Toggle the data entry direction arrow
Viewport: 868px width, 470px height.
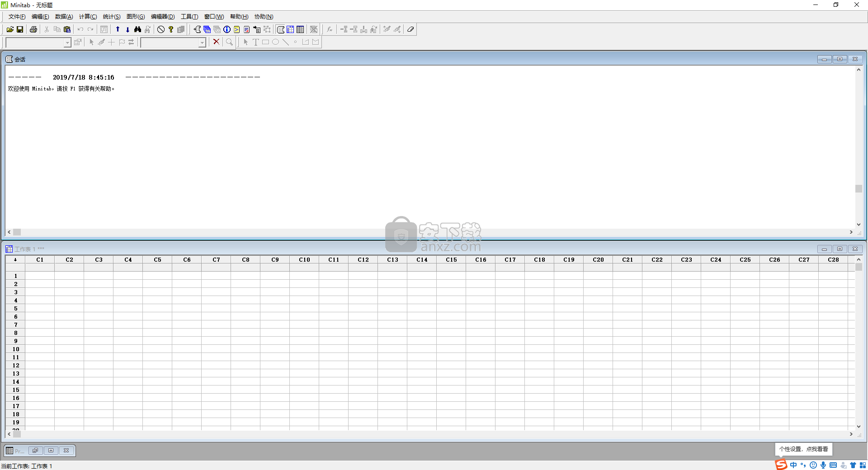click(15, 260)
